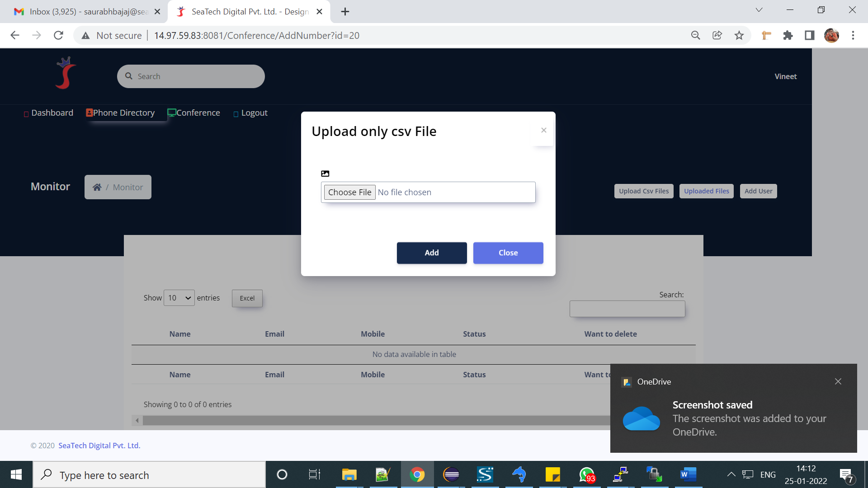Click the SeaTech Digital Pvt. Ltd. footer link
This screenshot has height=488, width=868.
pos(99,446)
